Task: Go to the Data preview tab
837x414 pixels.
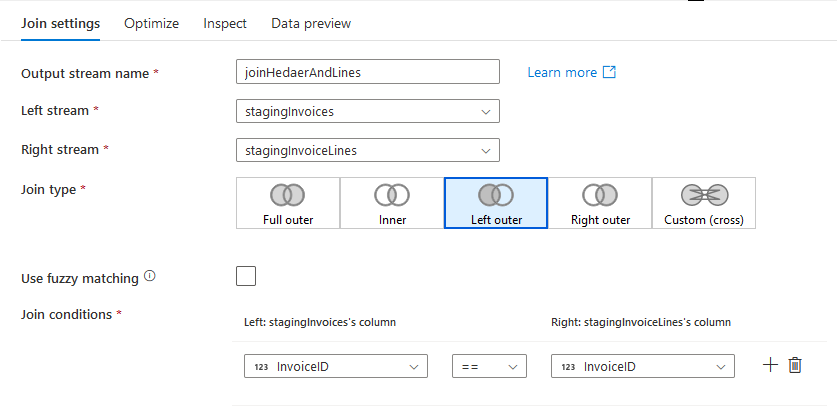Action: click(311, 23)
